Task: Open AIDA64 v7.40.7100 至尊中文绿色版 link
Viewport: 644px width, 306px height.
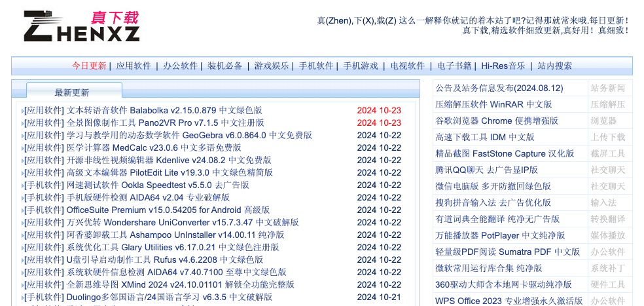Action: coord(177,273)
